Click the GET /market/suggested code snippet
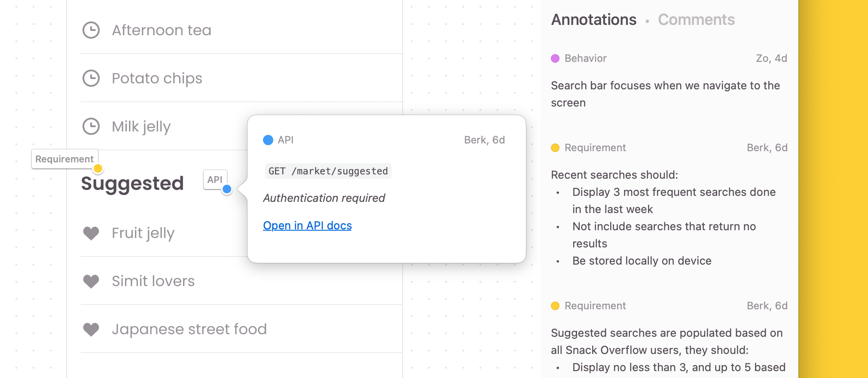This screenshot has height=378, width=868. click(328, 171)
